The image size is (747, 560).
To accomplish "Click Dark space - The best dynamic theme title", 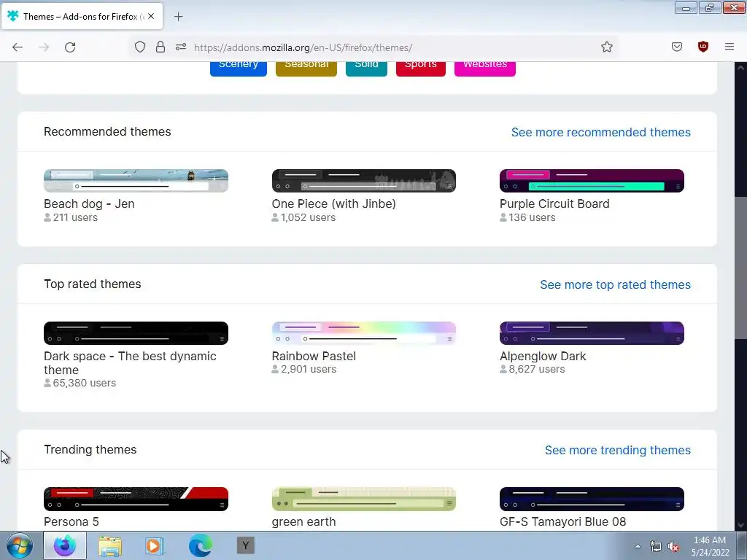I will pos(130,363).
